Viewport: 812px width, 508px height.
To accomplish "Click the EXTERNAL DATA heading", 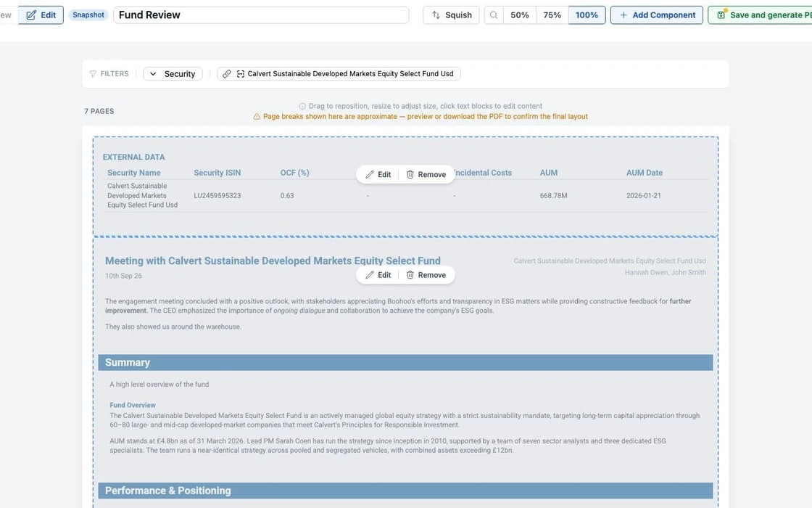I will [133, 157].
